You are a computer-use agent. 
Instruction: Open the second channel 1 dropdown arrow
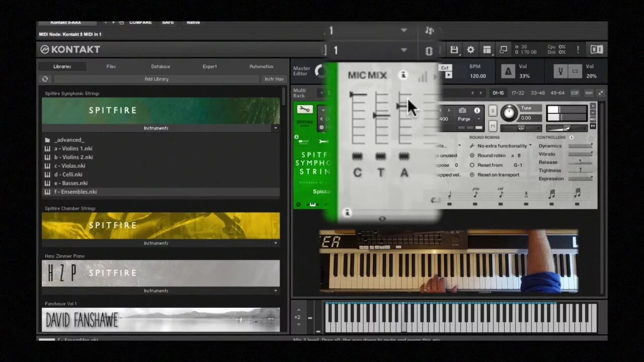(404, 50)
